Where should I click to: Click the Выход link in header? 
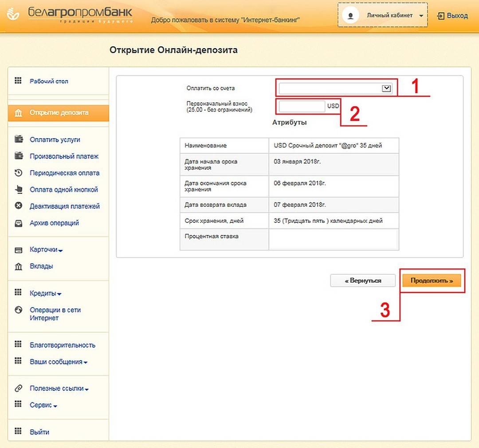point(452,16)
